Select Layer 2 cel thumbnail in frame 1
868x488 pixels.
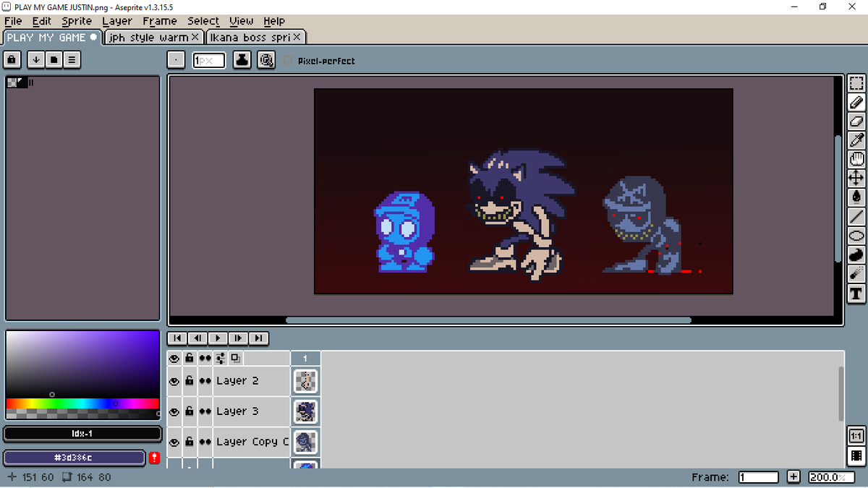click(x=305, y=381)
